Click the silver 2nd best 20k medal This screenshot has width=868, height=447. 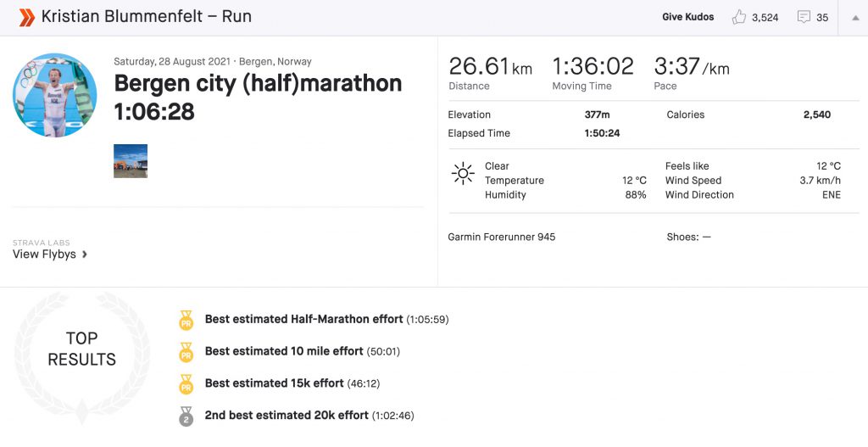pyautogui.click(x=186, y=416)
